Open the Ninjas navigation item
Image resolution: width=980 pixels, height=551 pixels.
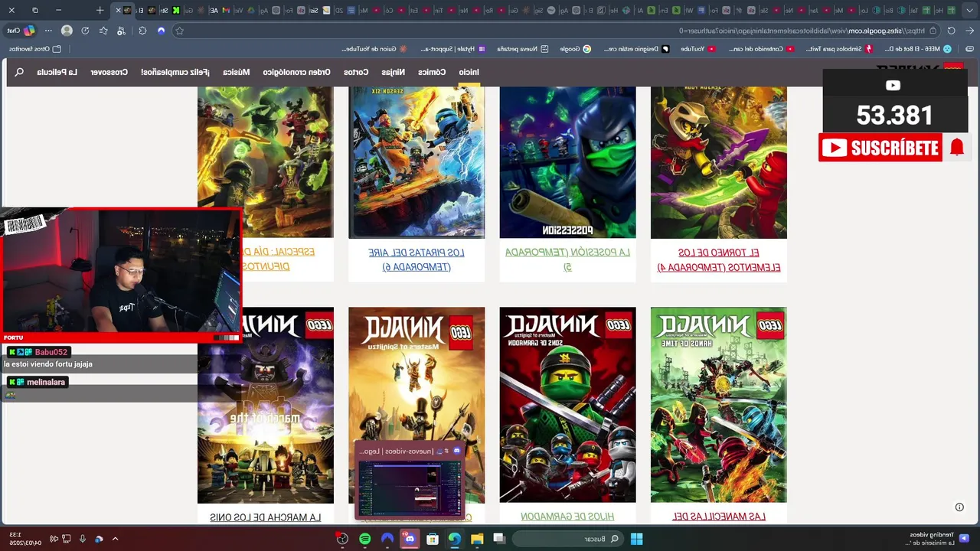394,72
